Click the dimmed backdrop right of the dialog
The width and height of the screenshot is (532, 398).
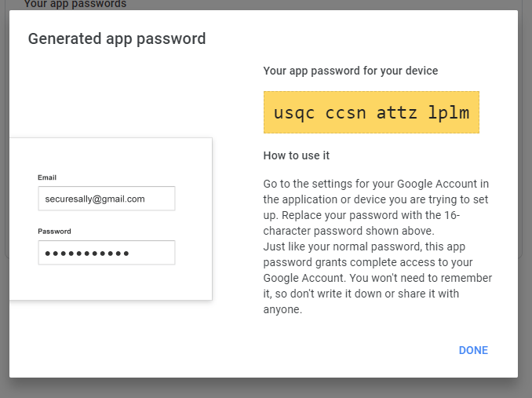point(525,196)
